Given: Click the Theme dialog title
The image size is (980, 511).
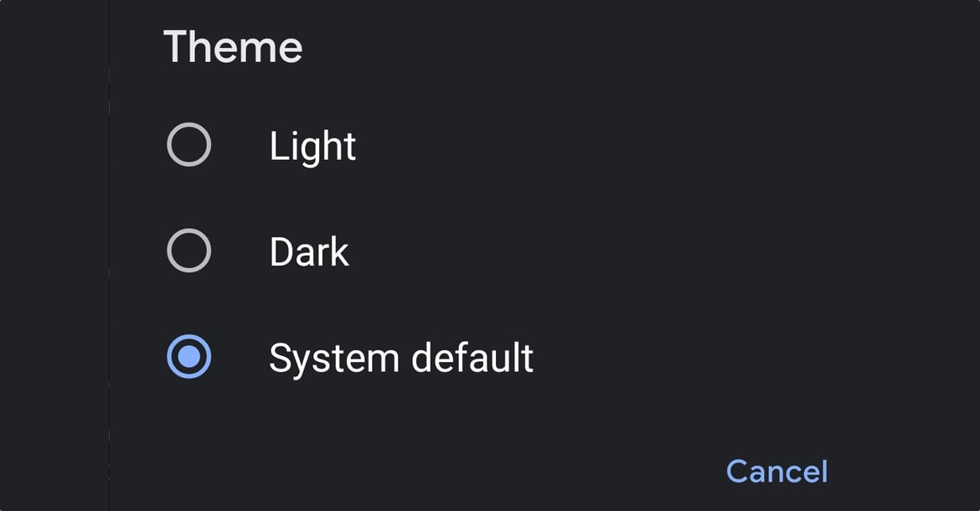Looking at the screenshot, I should tap(233, 47).
